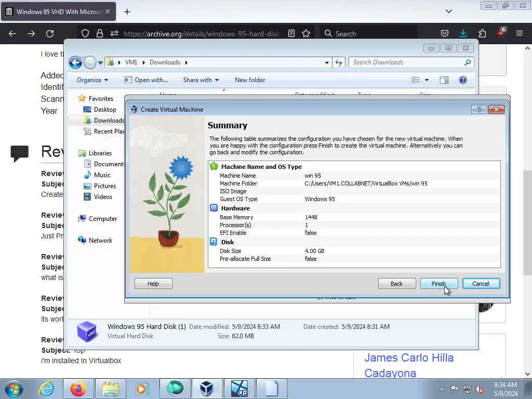The height and width of the screenshot is (399, 532).
Task: Change view icon in Explorer toolbar
Action: coord(416,79)
